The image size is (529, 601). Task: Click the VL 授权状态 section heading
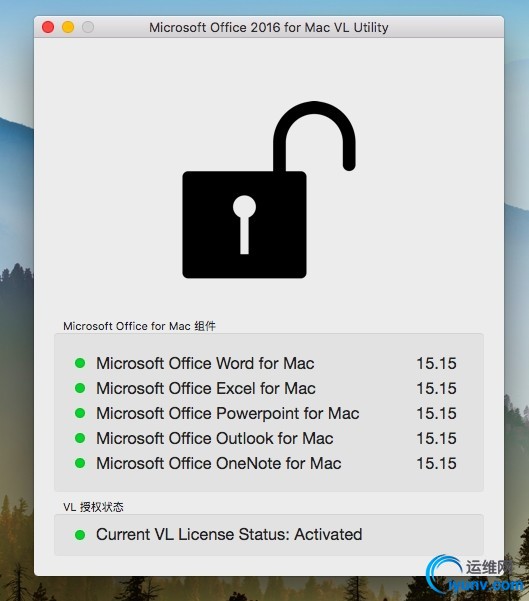94,507
